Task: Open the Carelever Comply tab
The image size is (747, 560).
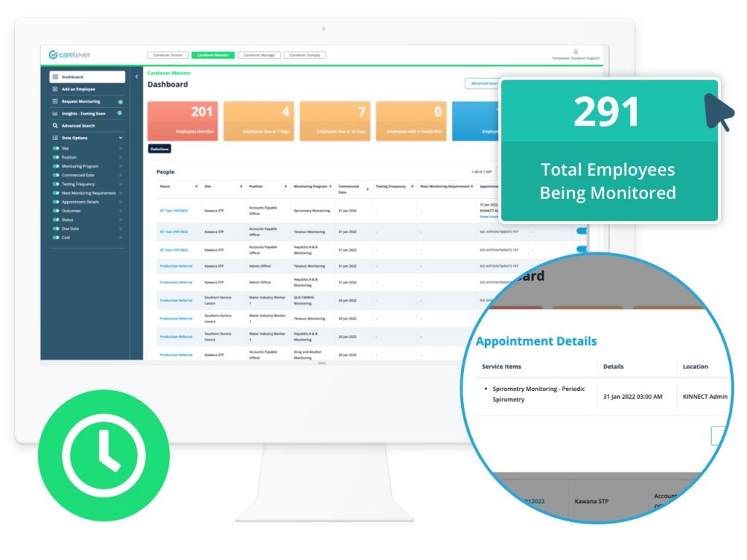Action: 305,55
